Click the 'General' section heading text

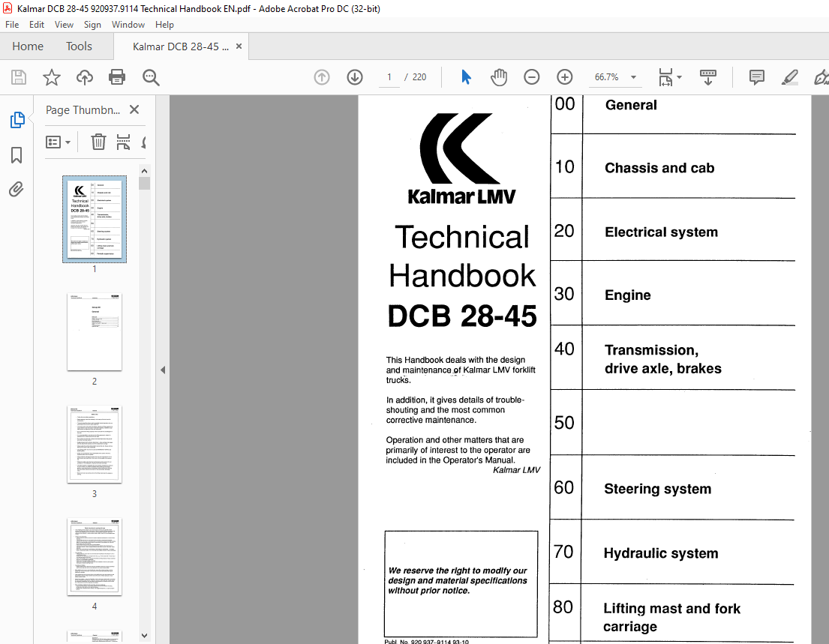[631, 105]
